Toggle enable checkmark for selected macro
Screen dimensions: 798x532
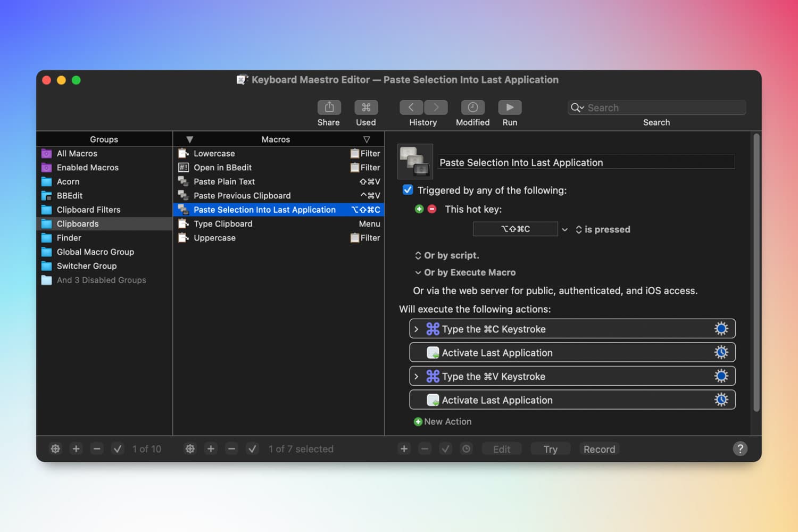click(252, 449)
